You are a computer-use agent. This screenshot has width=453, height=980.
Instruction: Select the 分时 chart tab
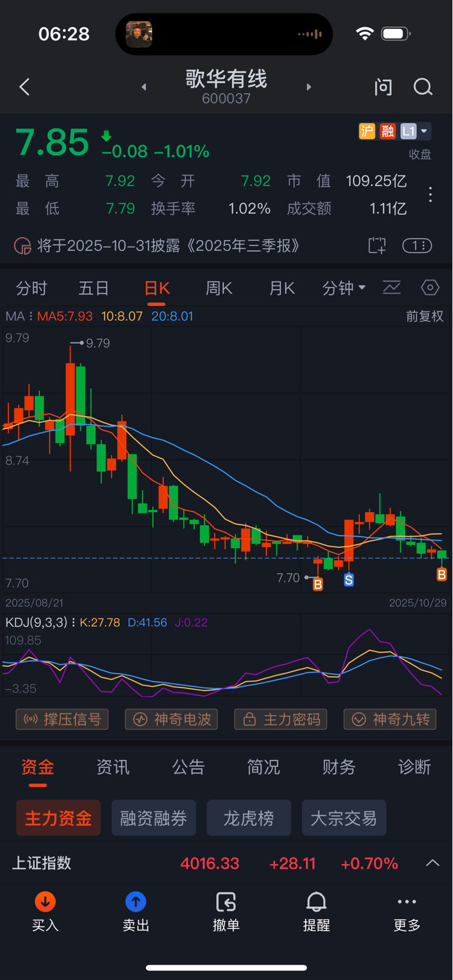tap(31, 288)
